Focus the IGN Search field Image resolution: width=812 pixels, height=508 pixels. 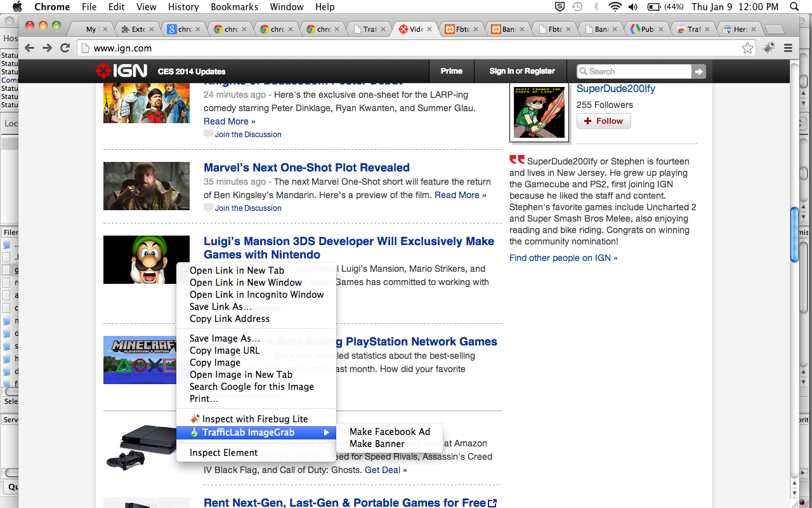click(634, 72)
